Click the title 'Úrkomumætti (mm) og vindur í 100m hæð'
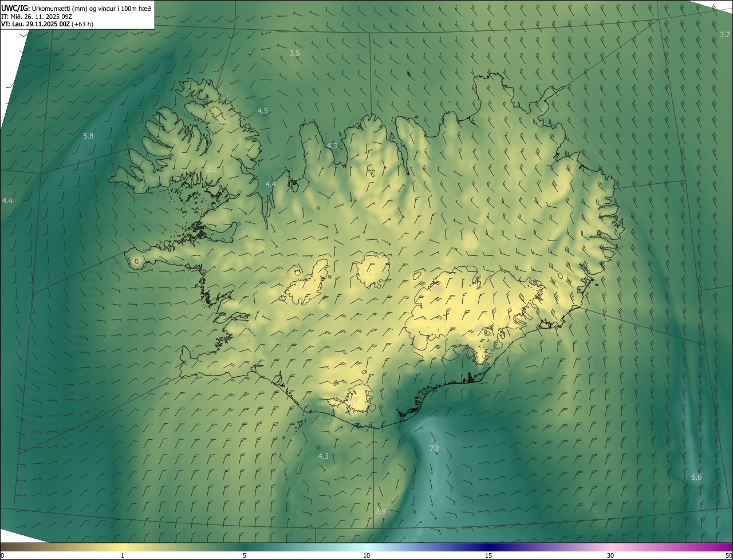The image size is (733, 560). [x=92, y=8]
